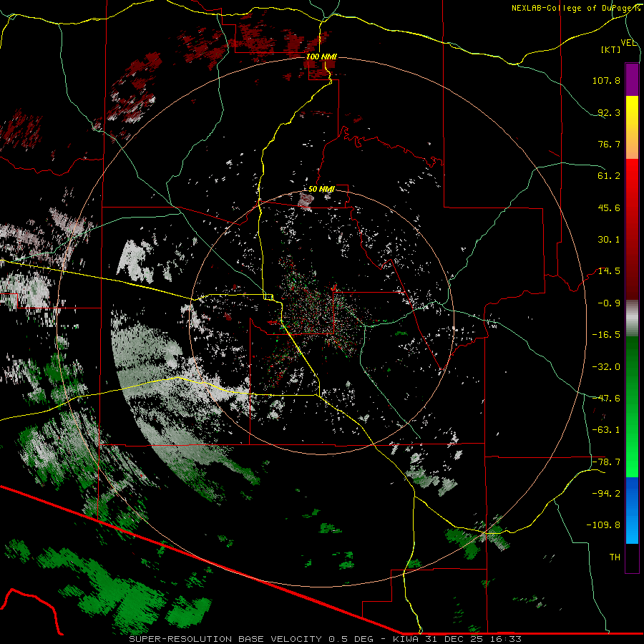Screen dimensions: 644x644
Task: Select the 61.2 legend value
Action: pyautogui.click(x=609, y=176)
